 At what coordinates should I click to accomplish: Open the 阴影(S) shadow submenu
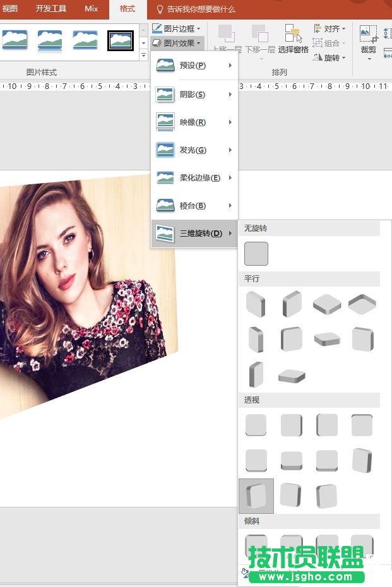pyautogui.click(x=194, y=95)
